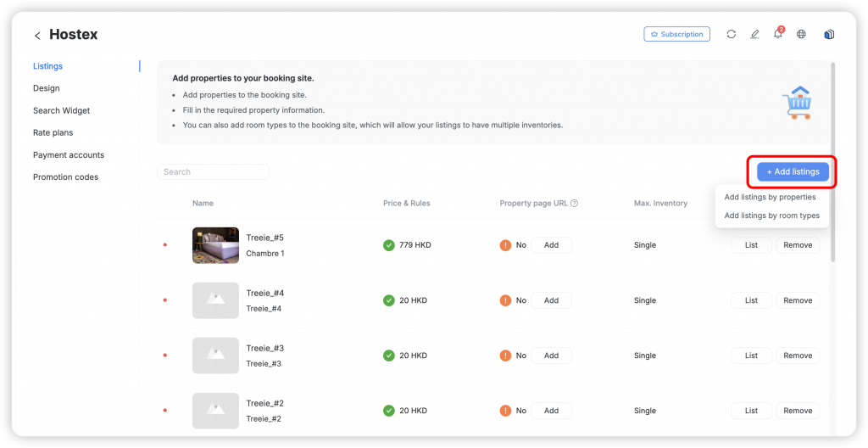Viewport: 868px width, 448px height.
Task: Select Add listings by room types
Action: (771, 216)
